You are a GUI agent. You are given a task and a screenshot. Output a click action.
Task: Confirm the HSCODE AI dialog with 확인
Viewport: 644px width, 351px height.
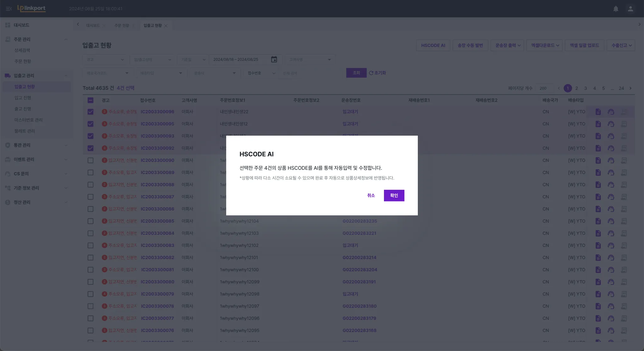click(x=394, y=195)
